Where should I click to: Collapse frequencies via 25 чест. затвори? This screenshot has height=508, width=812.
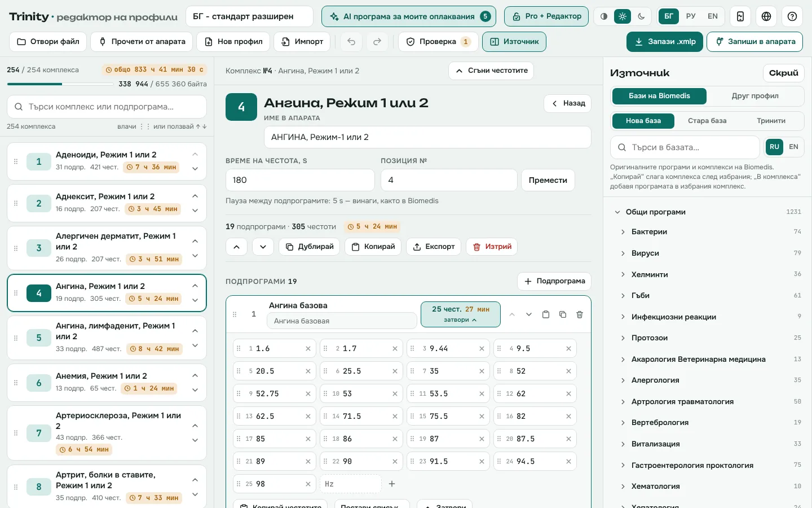click(x=461, y=314)
